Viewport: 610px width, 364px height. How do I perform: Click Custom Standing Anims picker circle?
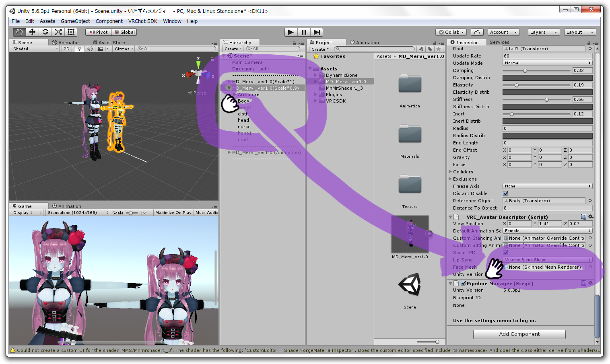pos(590,238)
